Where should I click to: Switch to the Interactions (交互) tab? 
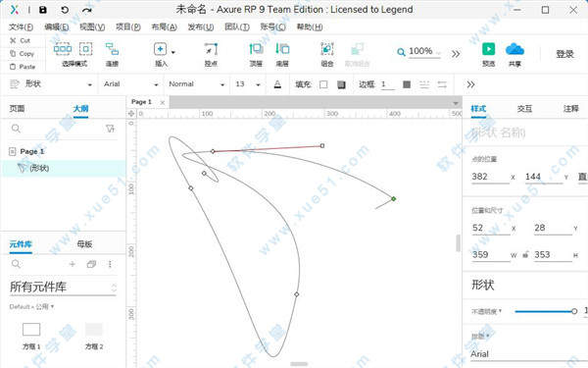click(x=524, y=109)
